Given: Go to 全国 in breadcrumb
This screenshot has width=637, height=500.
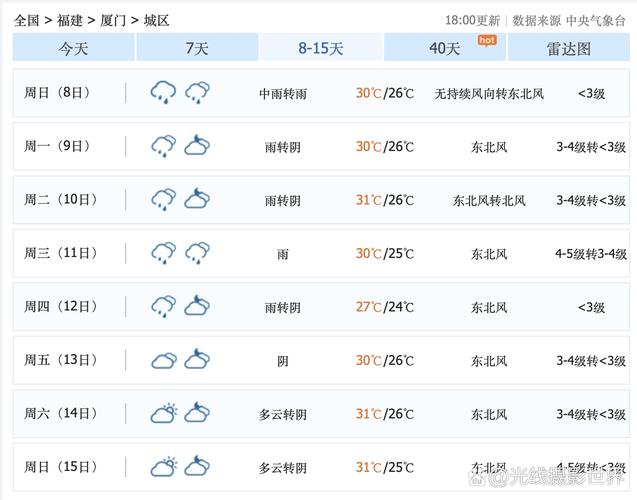Looking at the screenshot, I should pyautogui.click(x=26, y=20).
